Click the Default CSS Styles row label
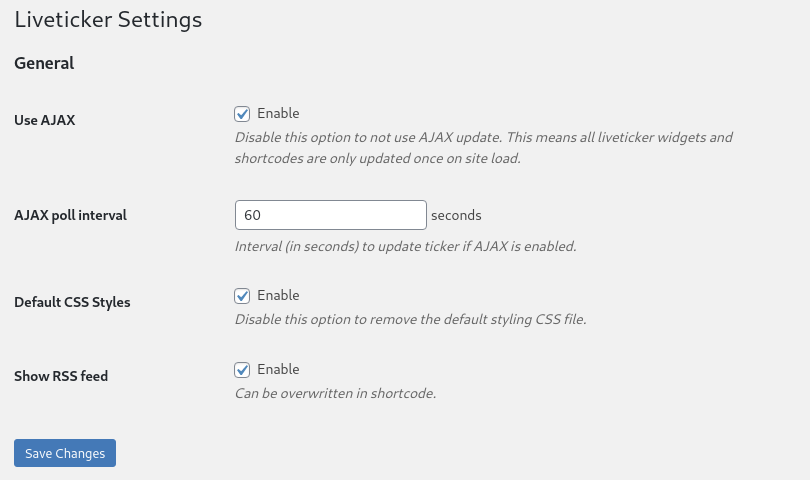The width and height of the screenshot is (810, 480). pos(72,302)
